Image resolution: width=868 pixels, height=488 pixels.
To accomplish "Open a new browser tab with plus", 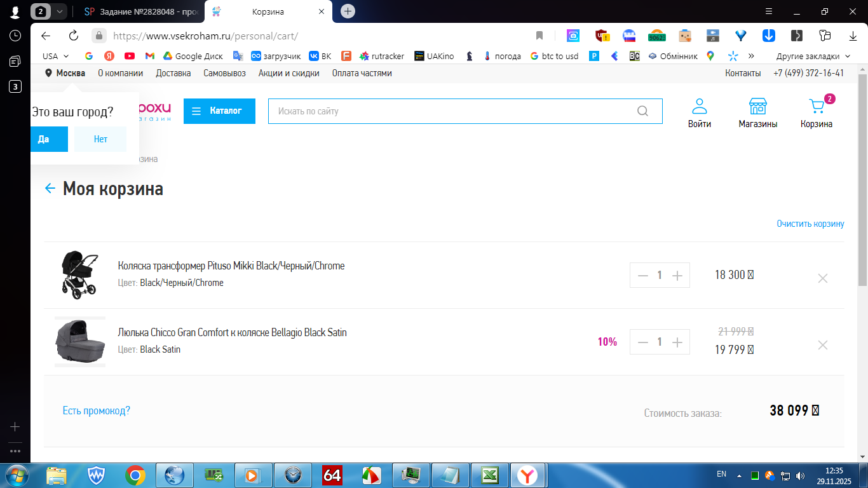I will point(348,11).
